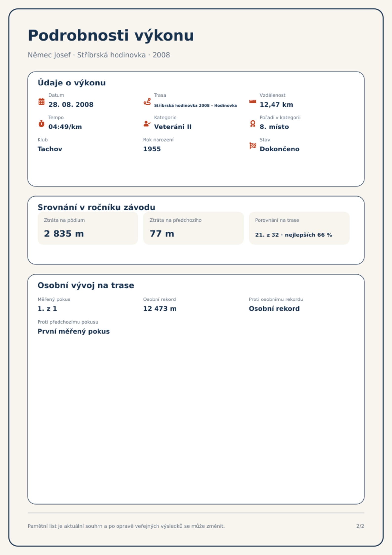Select the Ztráta na pódium card
Viewport: 392px width, 555px height.
click(88, 228)
